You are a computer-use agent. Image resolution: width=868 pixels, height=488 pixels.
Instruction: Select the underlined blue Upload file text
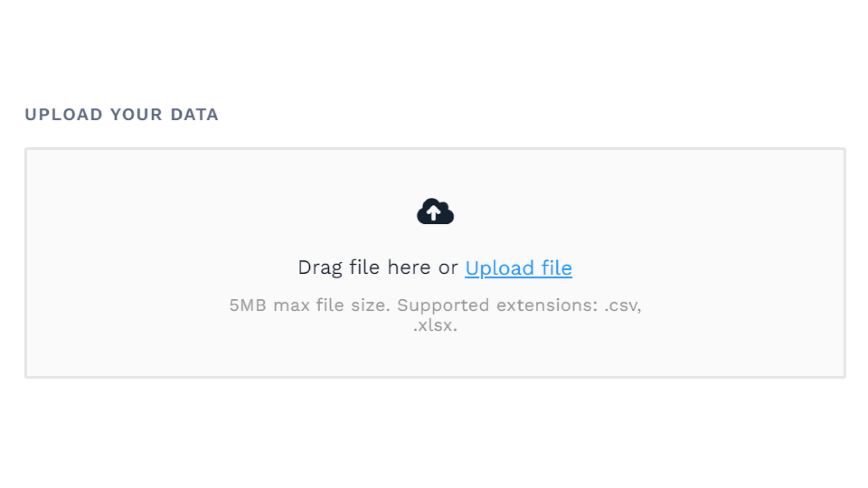[x=518, y=267]
